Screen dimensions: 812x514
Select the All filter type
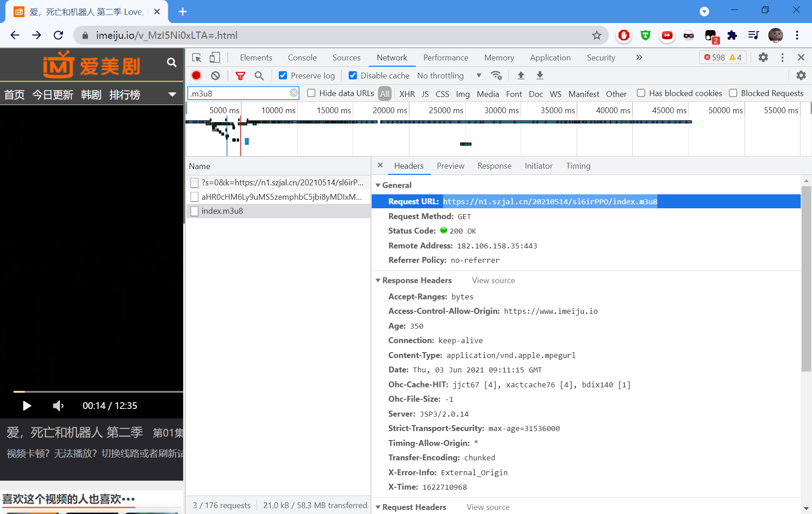pyautogui.click(x=385, y=94)
